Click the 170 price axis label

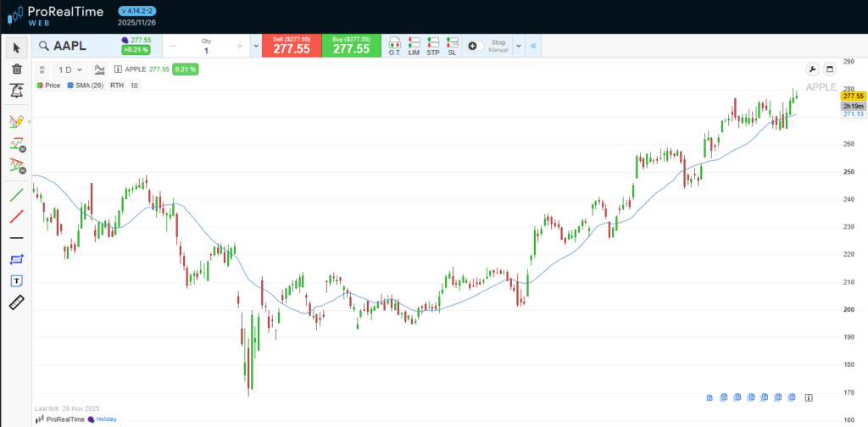tap(848, 393)
